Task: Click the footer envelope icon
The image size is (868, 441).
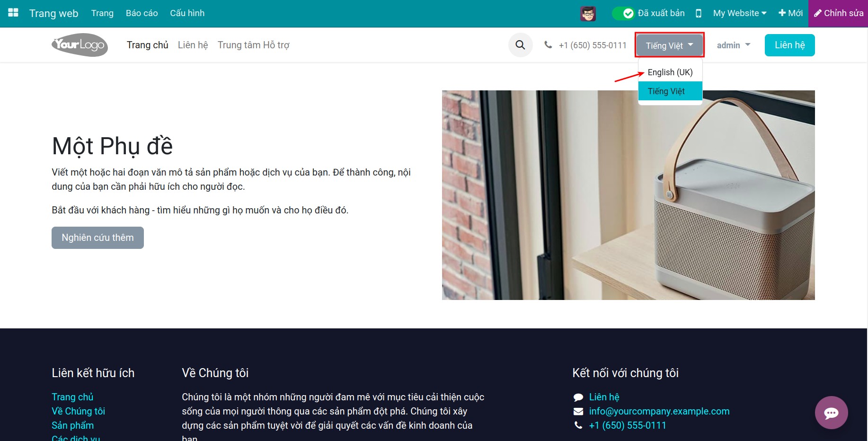Action: click(578, 411)
